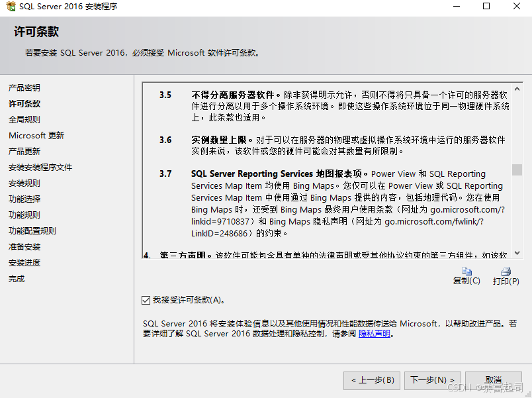Click 准备安装 step in sidebar
This screenshot has width=532, height=398.
(x=24, y=247)
